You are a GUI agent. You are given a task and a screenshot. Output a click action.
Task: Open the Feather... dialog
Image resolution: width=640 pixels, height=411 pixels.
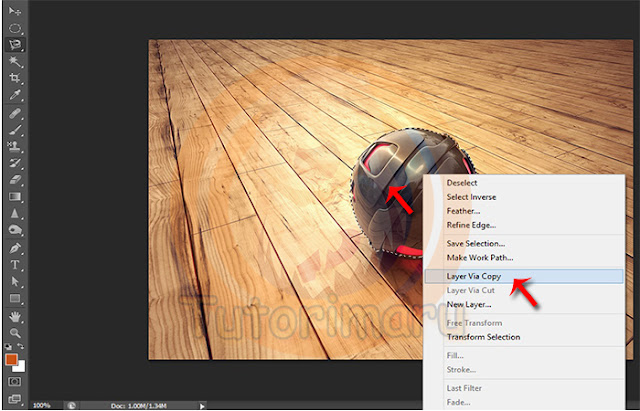click(x=463, y=211)
